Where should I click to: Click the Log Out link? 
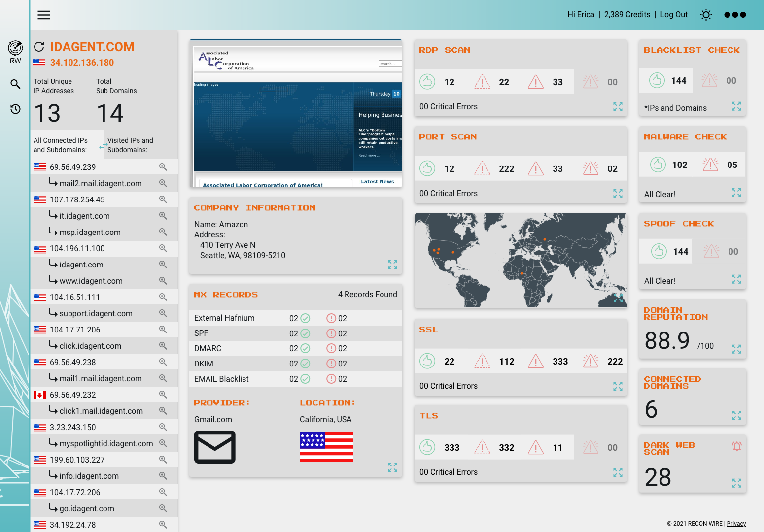pos(674,15)
